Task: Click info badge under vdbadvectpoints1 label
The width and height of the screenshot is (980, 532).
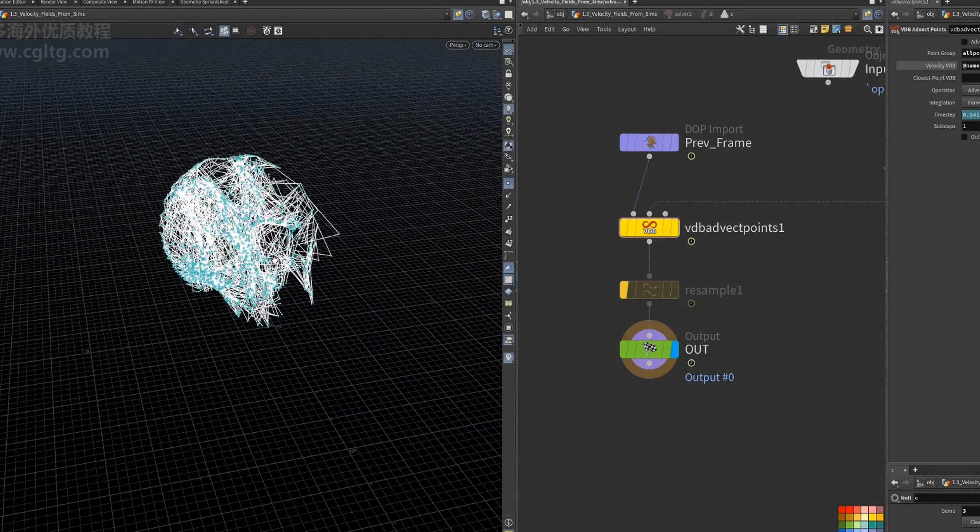Action: (691, 241)
